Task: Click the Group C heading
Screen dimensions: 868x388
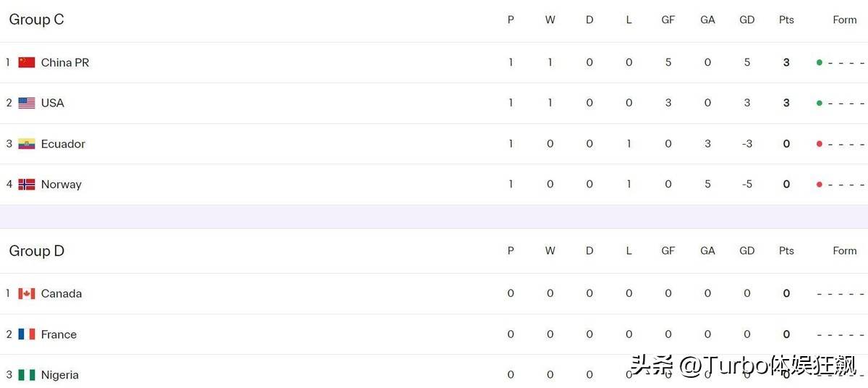Action: click(36, 20)
